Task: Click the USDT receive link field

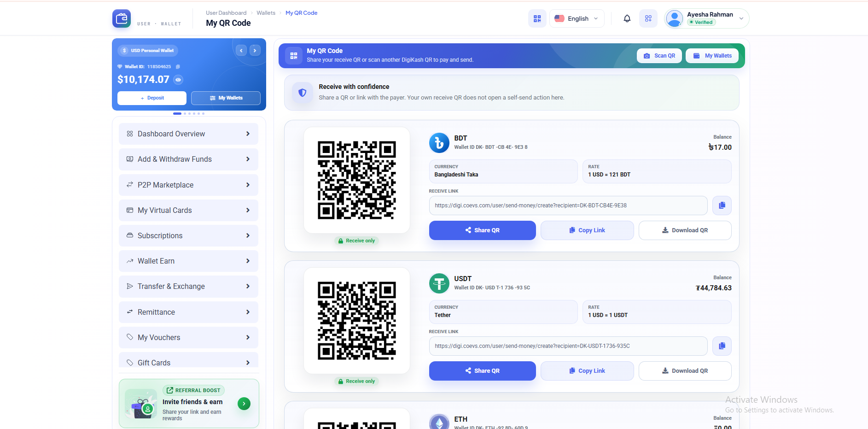Action: coord(568,346)
